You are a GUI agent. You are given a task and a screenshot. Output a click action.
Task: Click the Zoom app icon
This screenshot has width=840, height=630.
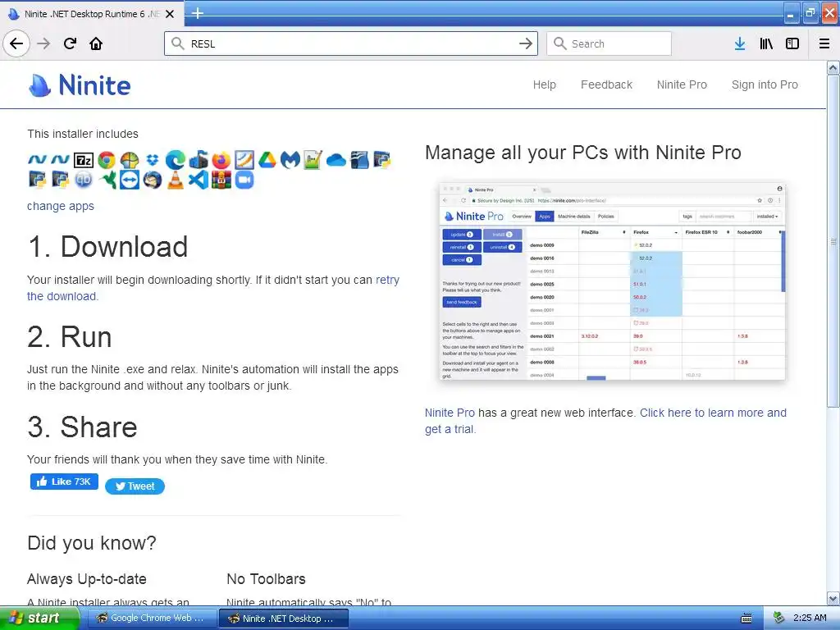coord(244,180)
